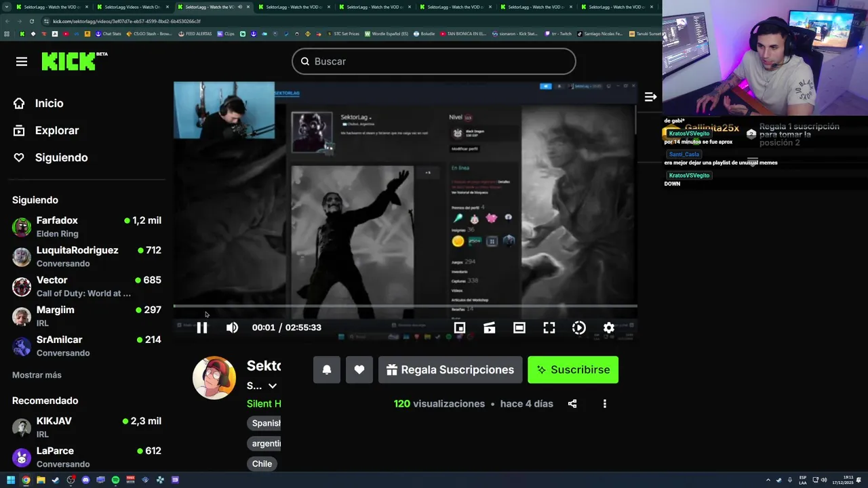Click the Buscar search field

pyautogui.click(x=434, y=62)
